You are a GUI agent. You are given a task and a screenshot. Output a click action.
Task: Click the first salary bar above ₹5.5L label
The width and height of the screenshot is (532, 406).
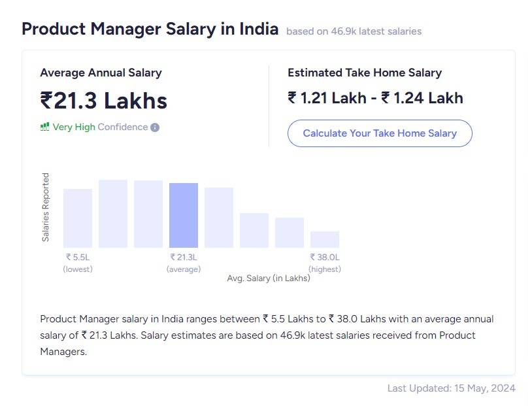[x=78, y=220]
